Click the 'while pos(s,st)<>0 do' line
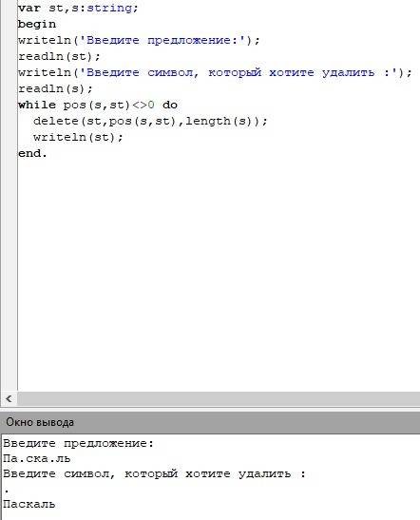The height and width of the screenshot is (520, 420). 98,105
